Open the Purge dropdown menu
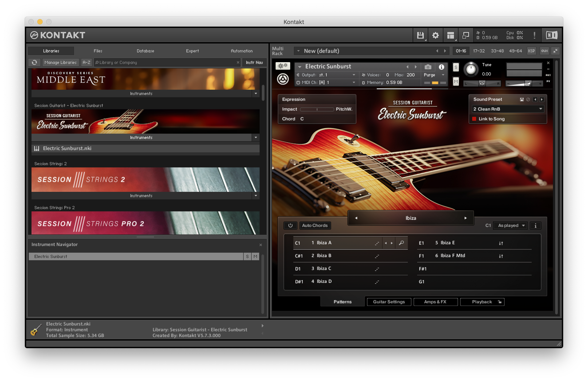Viewport: 588px width, 381px height. (x=434, y=75)
